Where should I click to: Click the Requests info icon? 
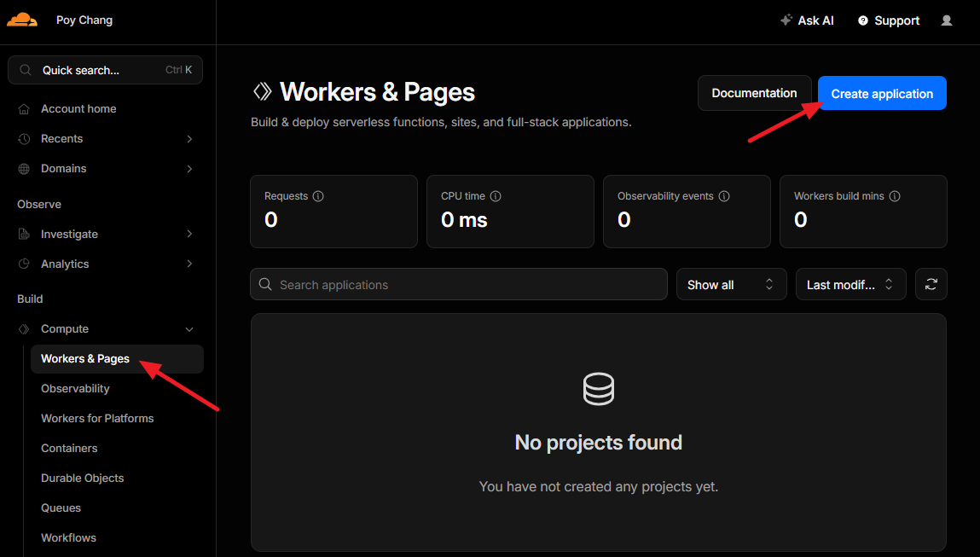tap(318, 196)
